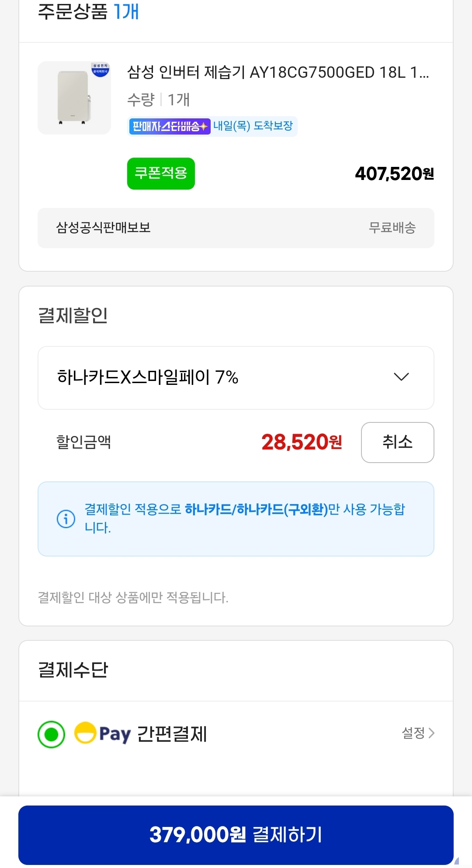Open 설정 for the payment method
Screen dimensions: 472x868
[413, 733]
